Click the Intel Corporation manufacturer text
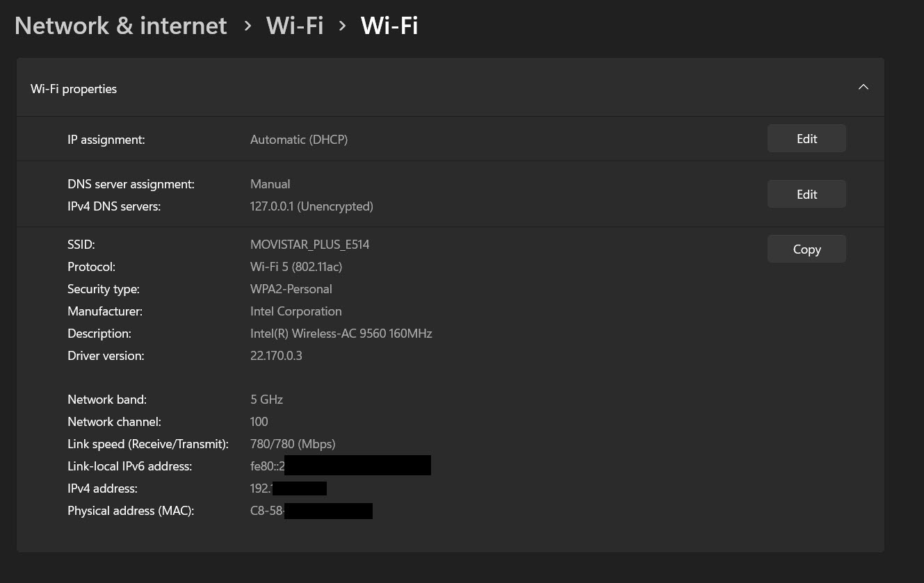This screenshot has width=924, height=583. point(295,311)
